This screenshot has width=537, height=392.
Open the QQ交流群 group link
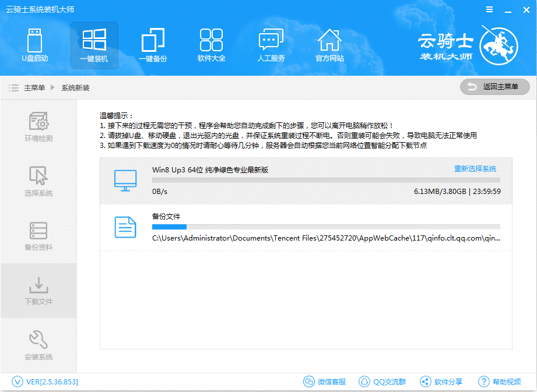tap(384, 382)
